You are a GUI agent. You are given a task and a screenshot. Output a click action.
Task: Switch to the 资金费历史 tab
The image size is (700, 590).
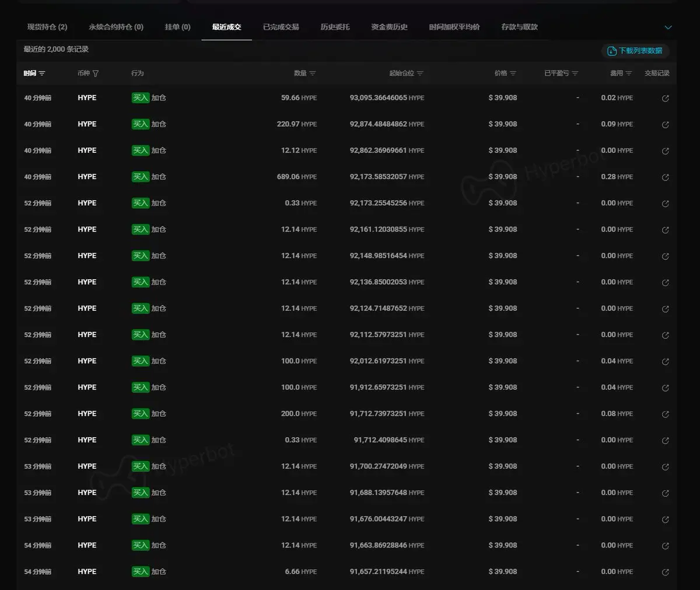[389, 27]
